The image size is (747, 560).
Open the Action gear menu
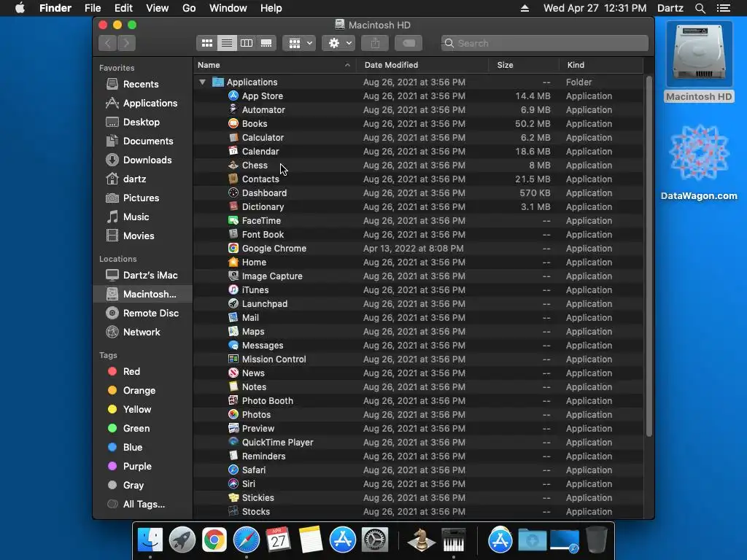click(x=338, y=43)
